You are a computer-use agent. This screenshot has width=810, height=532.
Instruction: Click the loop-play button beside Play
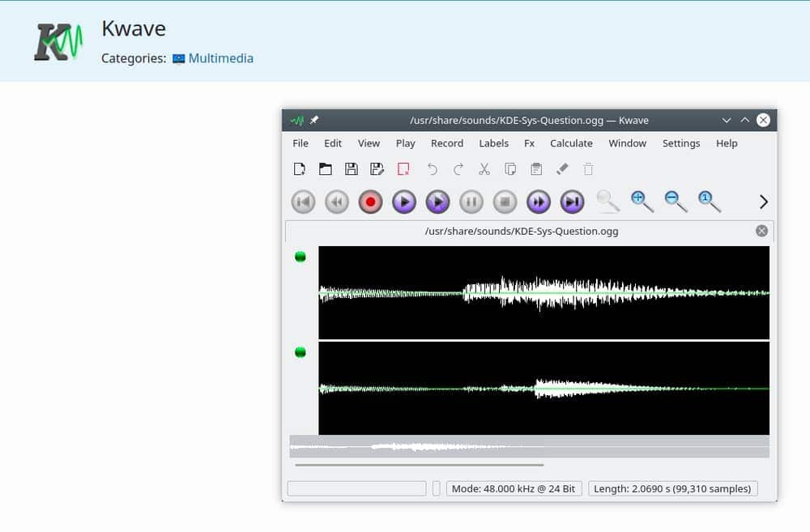click(x=437, y=202)
